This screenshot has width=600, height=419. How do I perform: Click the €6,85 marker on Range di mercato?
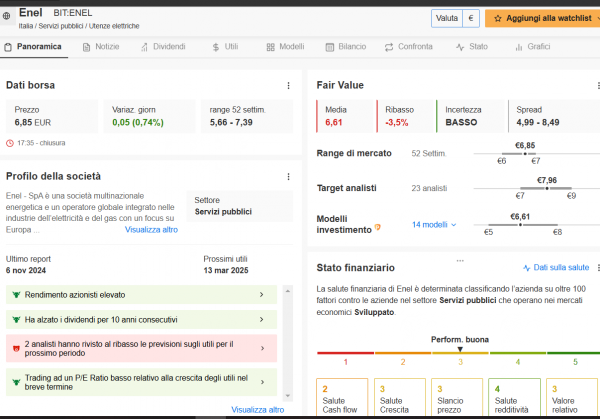[525, 154]
